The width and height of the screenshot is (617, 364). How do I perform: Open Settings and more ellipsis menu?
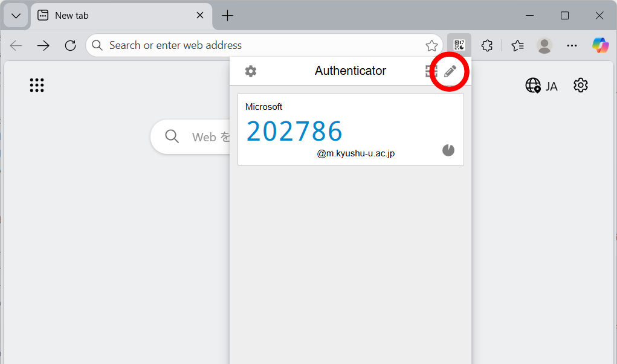[x=572, y=46]
